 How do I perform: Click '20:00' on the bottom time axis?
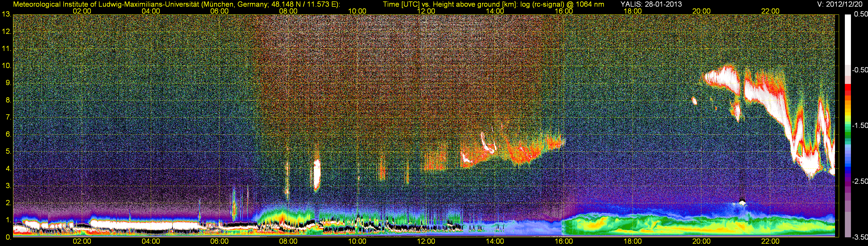pyautogui.click(x=702, y=241)
